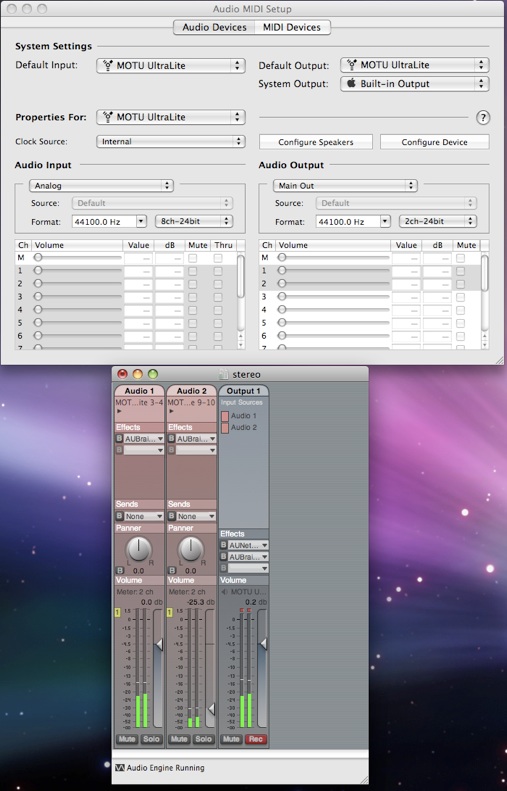Check Mute for Audio Output channel 3
507x791 pixels.
click(461, 297)
